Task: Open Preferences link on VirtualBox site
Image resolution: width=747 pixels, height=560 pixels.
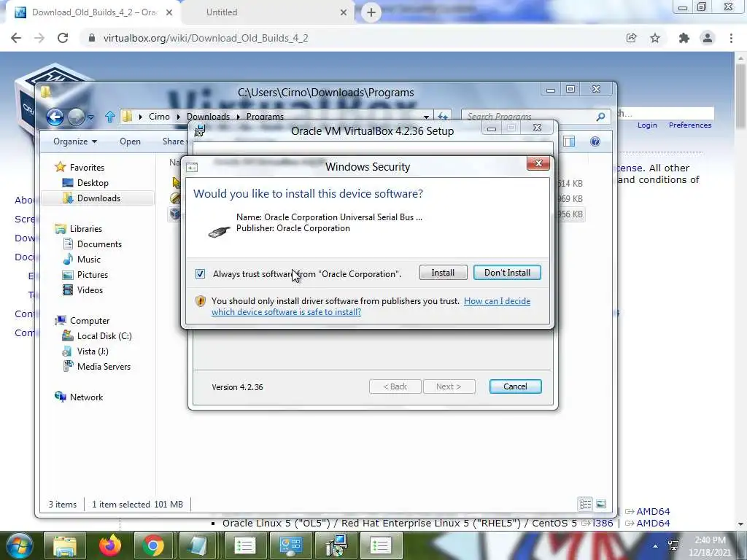Action: point(690,125)
